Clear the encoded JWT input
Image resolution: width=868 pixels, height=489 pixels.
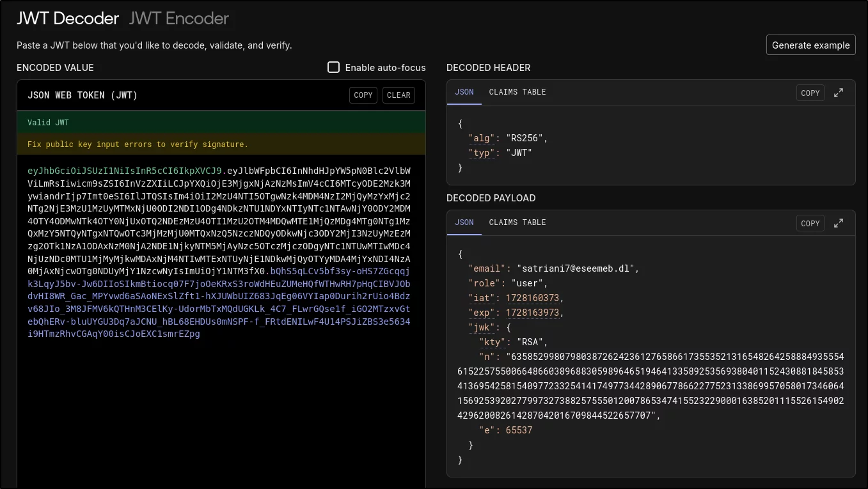tap(398, 95)
